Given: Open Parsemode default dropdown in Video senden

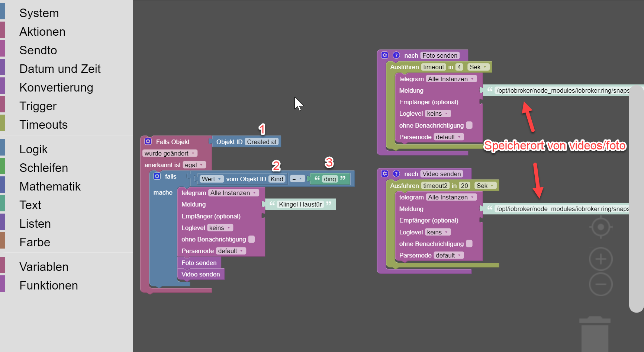Looking at the screenshot, I should tap(448, 255).
